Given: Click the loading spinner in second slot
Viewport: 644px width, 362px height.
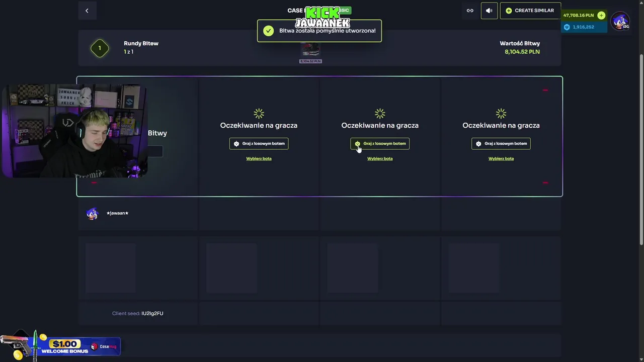Looking at the screenshot, I should [259, 114].
